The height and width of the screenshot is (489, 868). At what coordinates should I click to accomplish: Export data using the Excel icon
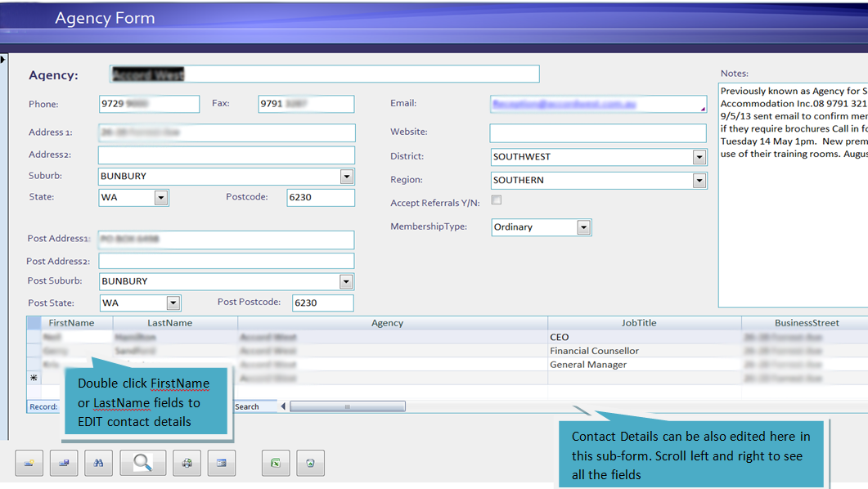tap(276, 463)
